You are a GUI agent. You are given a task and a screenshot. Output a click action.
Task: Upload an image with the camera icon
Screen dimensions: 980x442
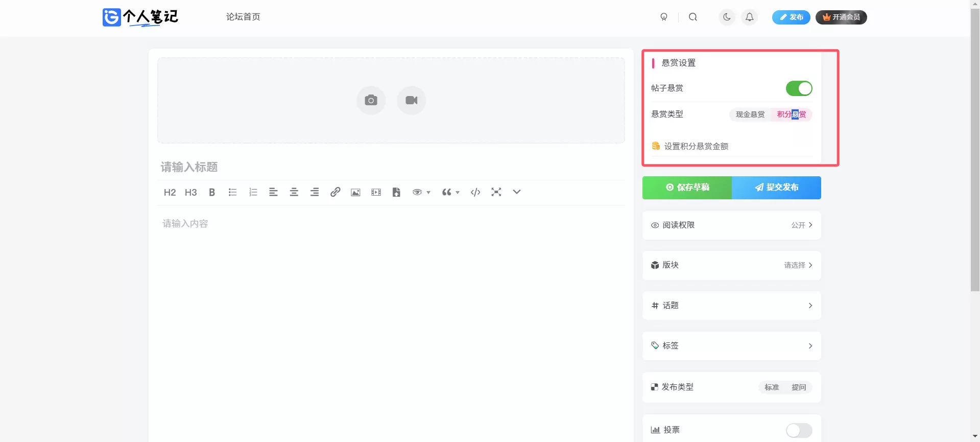click(371, 100)
